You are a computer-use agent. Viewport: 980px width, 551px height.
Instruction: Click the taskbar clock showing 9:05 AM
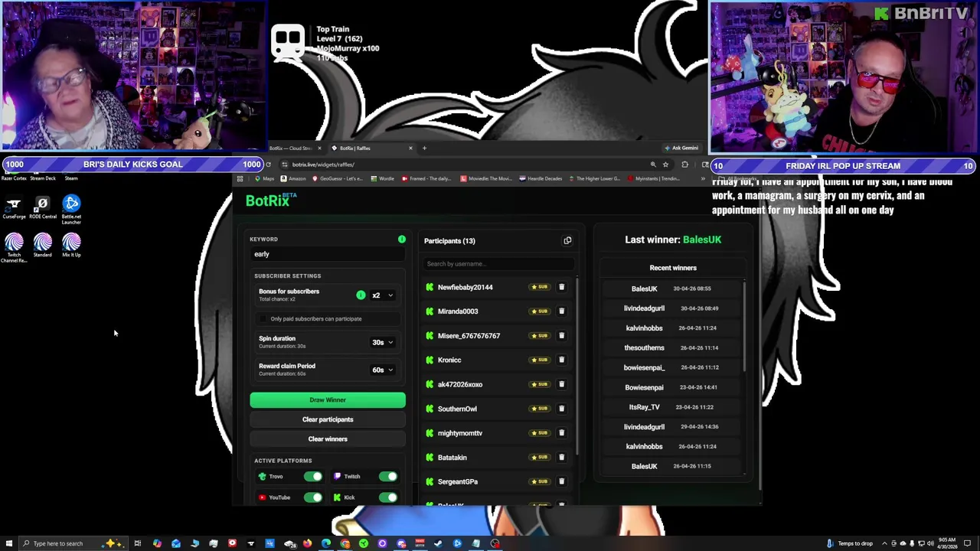pos(948,543)
